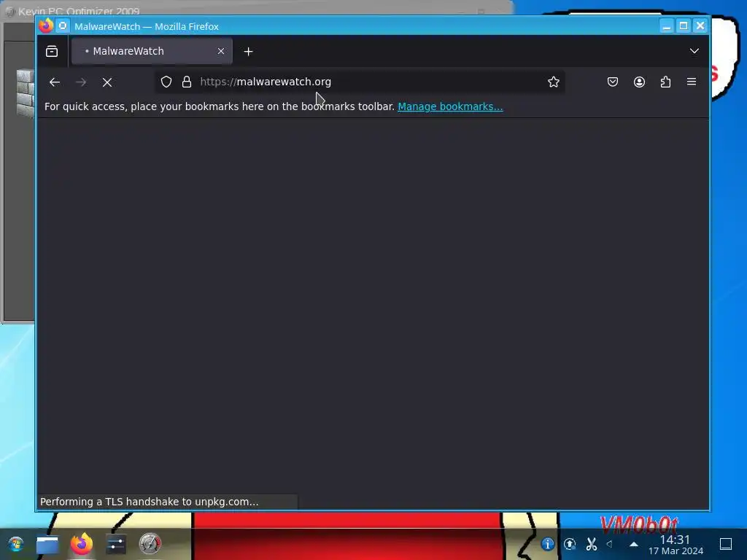Expand hidden system tray icons arrow
The width and height of the screenshot is (747, 560).
click(634, 544)
